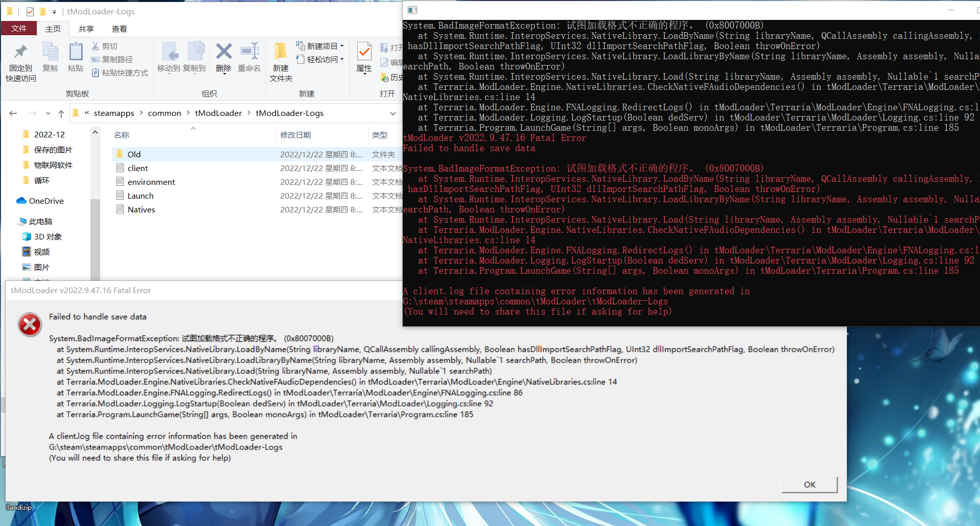
Task: Open the New Item (新建项目) dropdown
Action: (320, 46)
